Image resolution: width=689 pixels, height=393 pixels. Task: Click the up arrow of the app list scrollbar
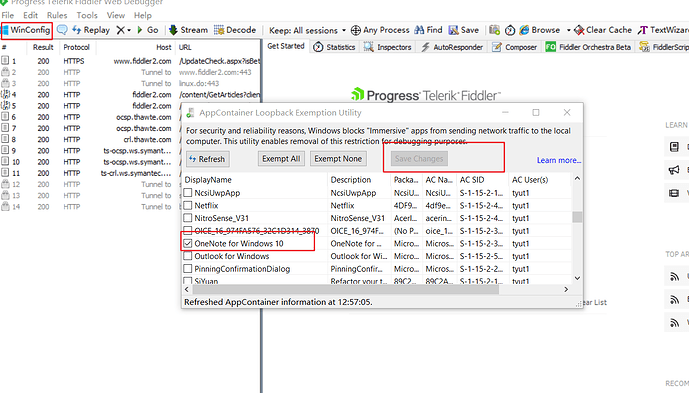pos(577,178)
